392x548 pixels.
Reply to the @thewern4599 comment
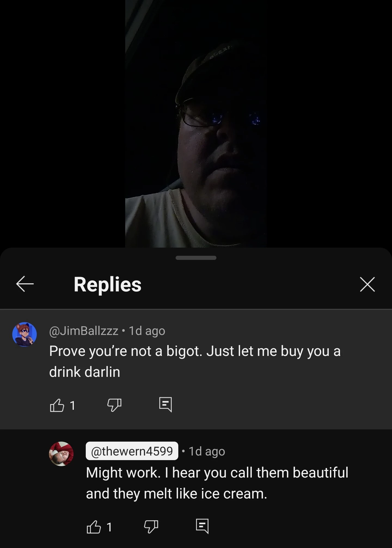pos(202,526)
